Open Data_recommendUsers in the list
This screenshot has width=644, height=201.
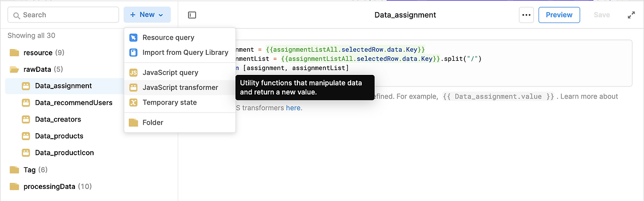(x=73, y=103)
